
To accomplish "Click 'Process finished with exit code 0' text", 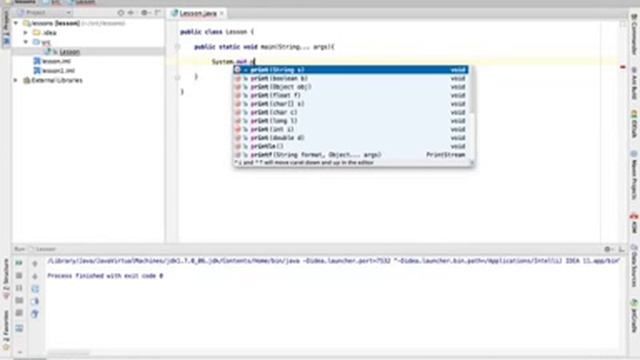I will coord(105,276).
